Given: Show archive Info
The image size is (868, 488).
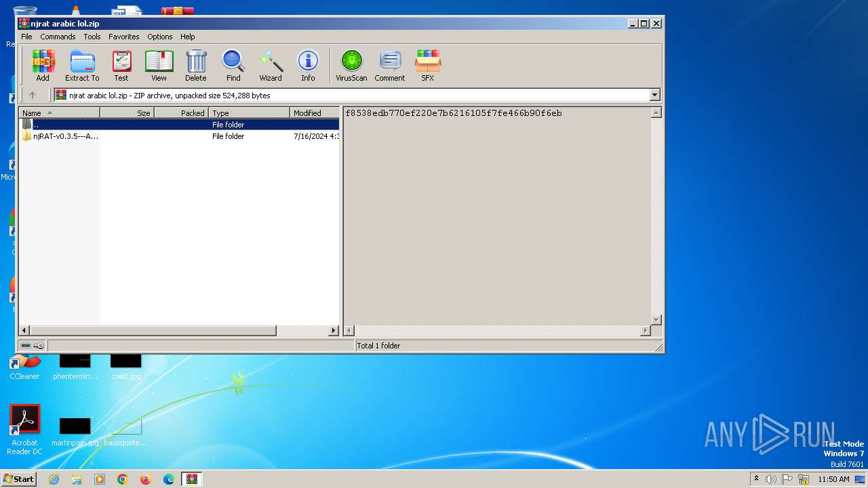Looking at the screenshot, I should point(308,66).
